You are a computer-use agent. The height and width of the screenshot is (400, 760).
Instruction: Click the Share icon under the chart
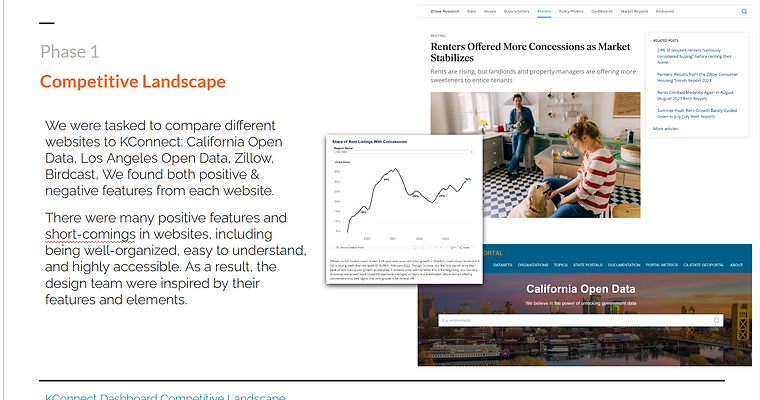[464, 248]
